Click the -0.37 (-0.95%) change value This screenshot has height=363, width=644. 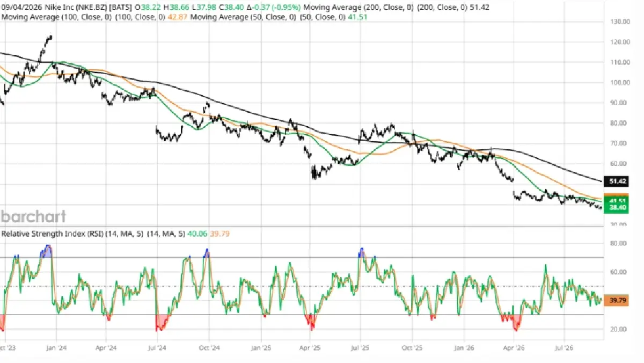[x=276, y=8]
